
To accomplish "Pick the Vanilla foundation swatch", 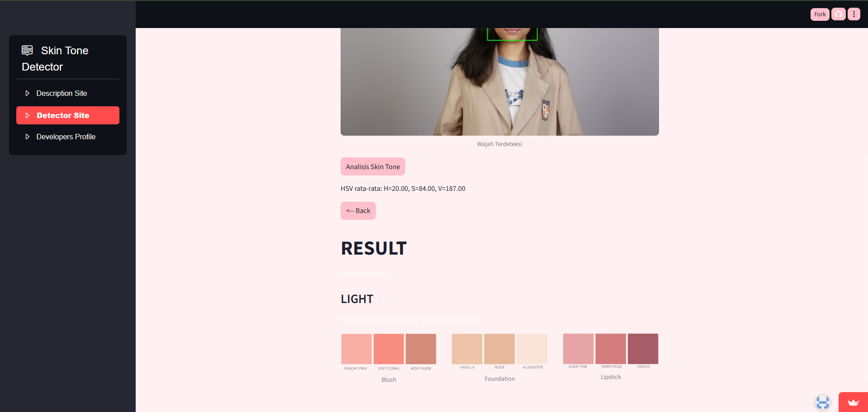I will pos(467,349).
